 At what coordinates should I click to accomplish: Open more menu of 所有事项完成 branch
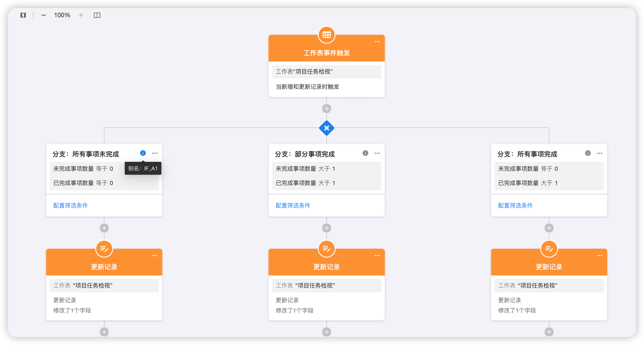[599, 153]
